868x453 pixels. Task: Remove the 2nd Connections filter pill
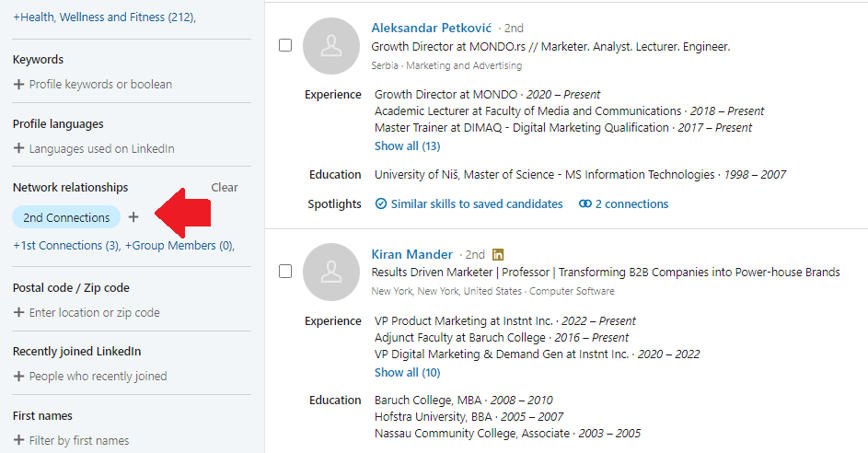tap(66, 217)
